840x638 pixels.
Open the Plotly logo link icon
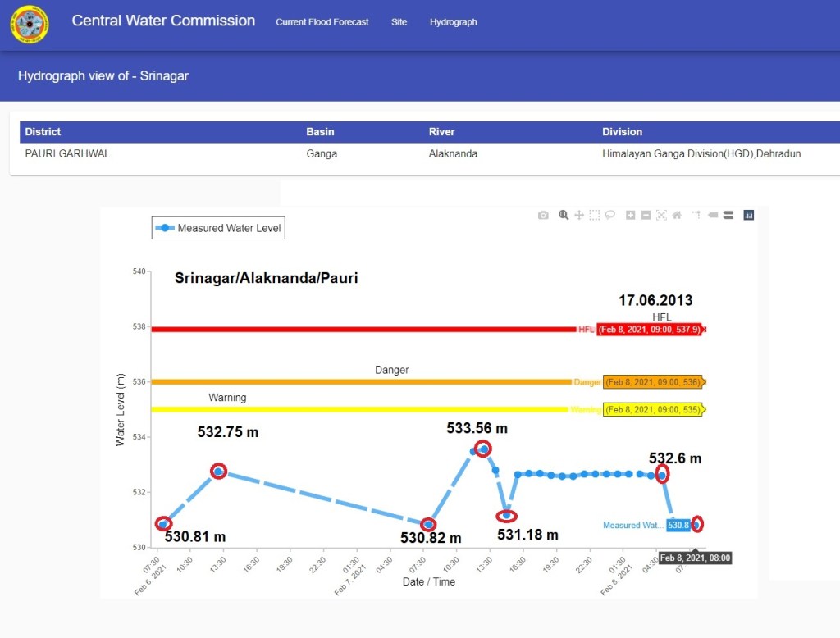pos(748,215)
